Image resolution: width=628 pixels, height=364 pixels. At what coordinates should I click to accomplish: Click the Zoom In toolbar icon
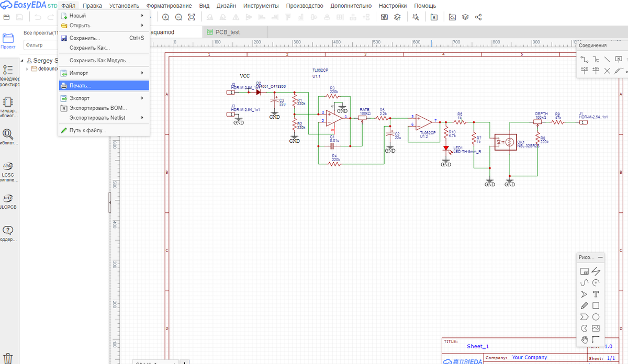pos(165,17)
